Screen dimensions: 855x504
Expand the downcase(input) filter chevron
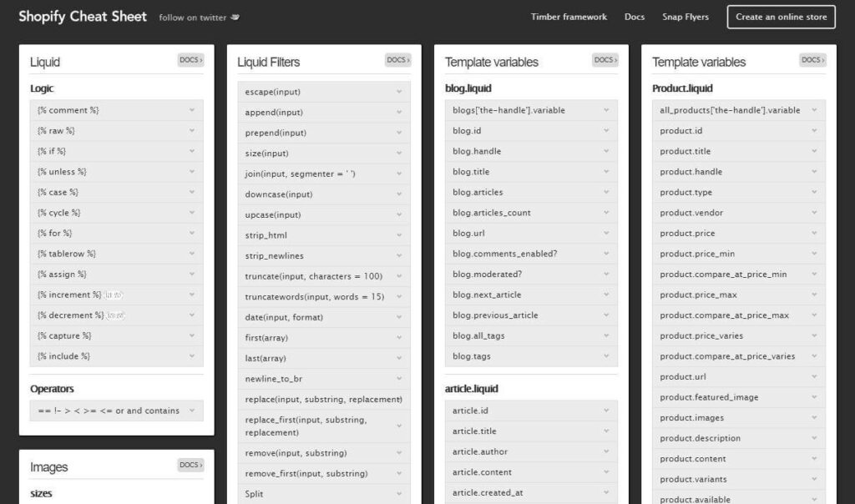(x=399, y=194)
